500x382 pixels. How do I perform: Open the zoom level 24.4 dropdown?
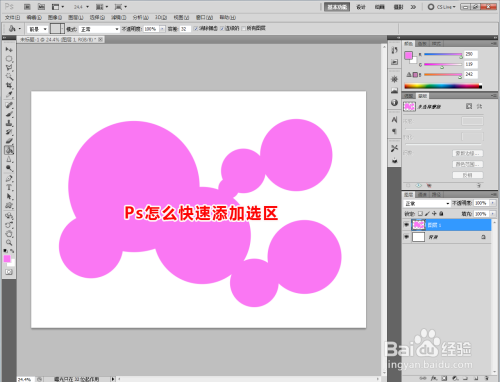coord(81,7)
